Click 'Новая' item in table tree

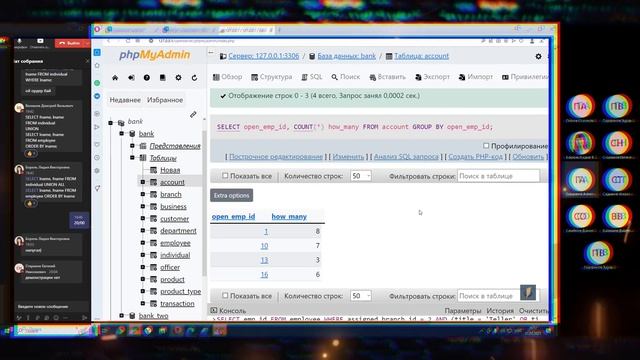click(170, 170)
